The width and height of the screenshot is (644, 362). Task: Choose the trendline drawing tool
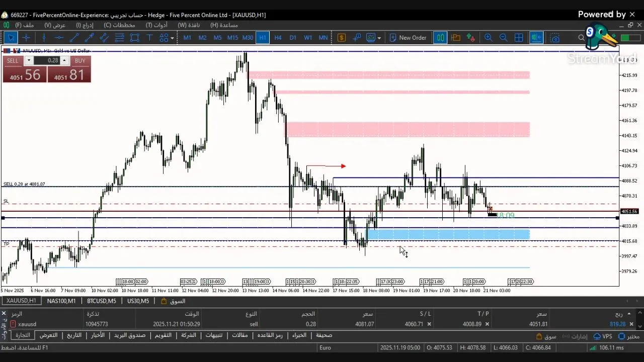coord(74,38)
